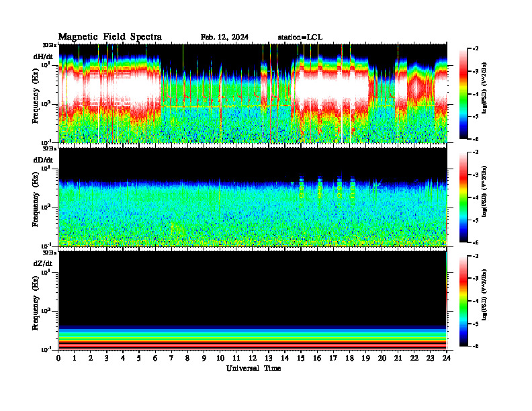Screen dimensions: 532x411
Task: Click the "22" hour tick label
Action: click(x=414, y=358)
